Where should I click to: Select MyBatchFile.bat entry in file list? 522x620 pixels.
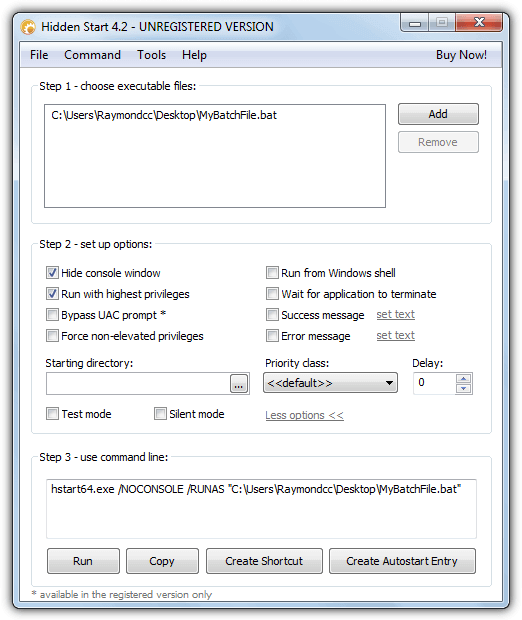[x=164, y=115]
